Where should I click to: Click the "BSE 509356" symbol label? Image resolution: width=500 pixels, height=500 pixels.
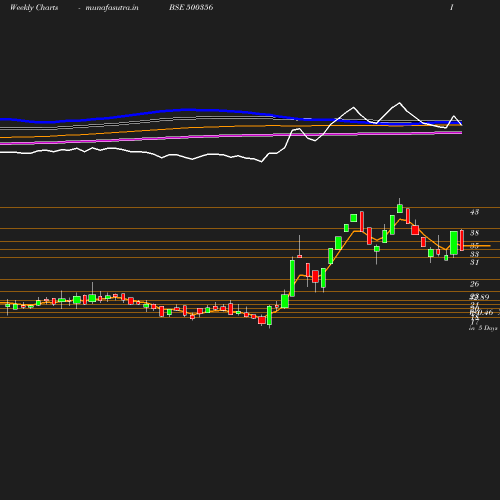click(x=191, y=7)
